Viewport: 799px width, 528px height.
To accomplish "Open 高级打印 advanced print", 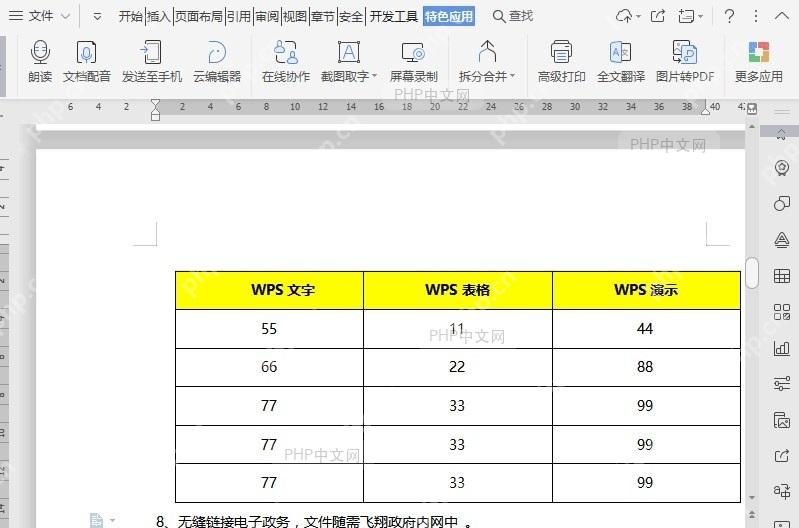I will [562, 62].
